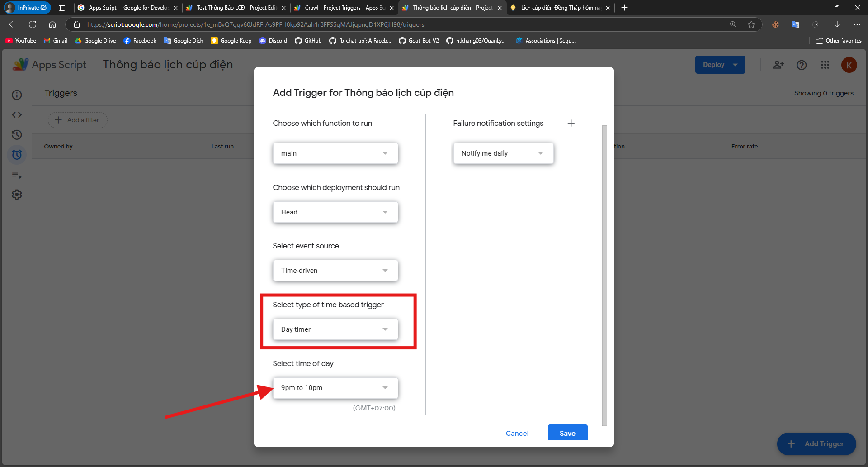Click the plus icon to add failure notification
868x467 pixels.
(571, 123)
